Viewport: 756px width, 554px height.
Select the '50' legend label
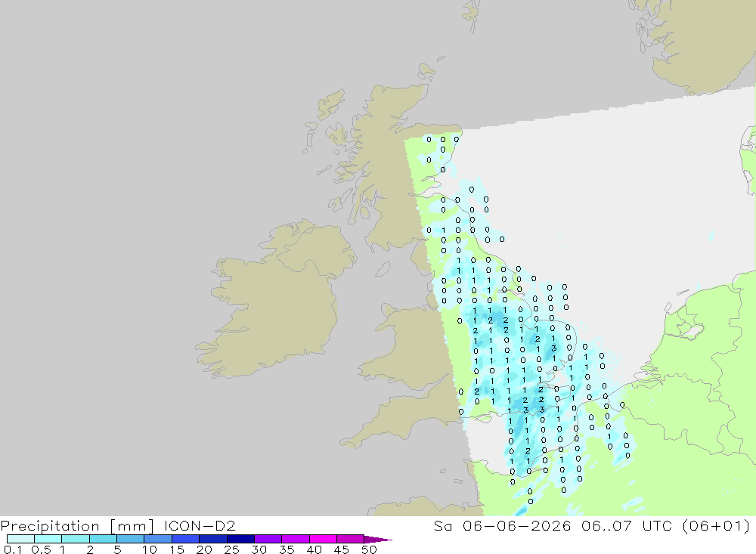click(370, 549)
